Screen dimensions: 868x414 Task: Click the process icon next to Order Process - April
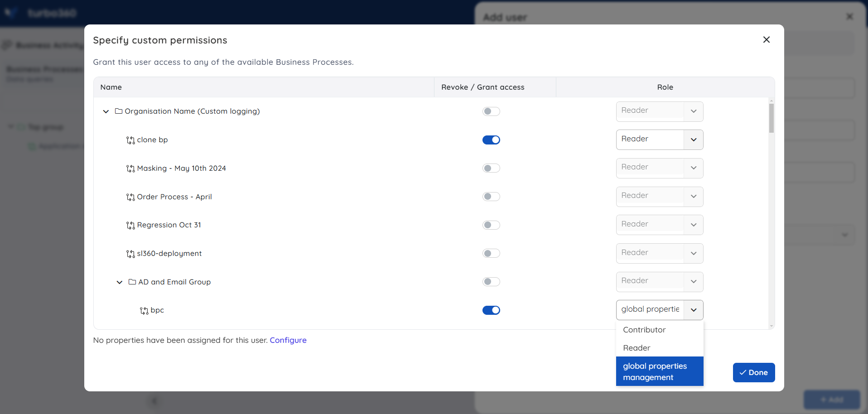[130, 197]
